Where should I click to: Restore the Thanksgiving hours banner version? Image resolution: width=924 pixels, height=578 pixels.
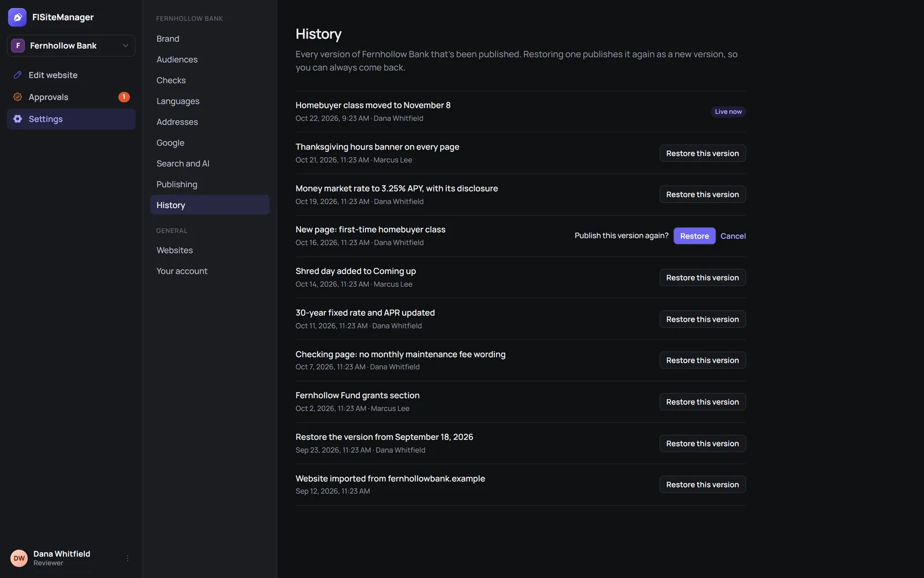pyautogui.click(x=702, y=153)
